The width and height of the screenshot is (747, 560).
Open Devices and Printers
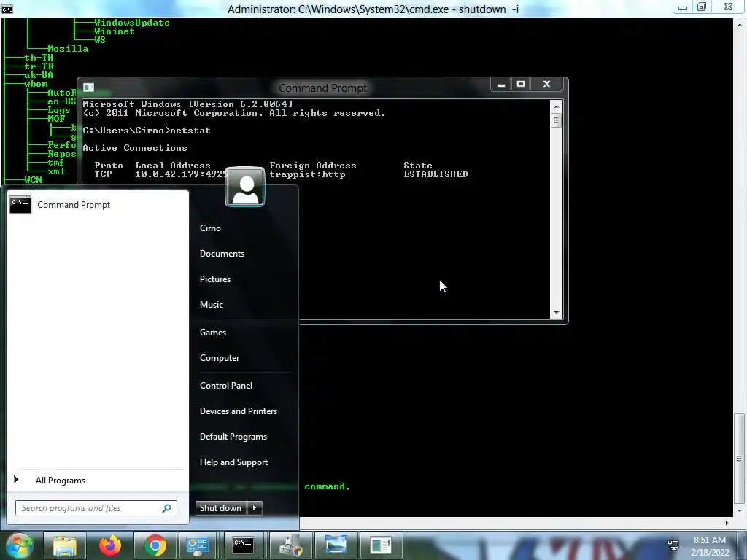click(x=239, y=411)
